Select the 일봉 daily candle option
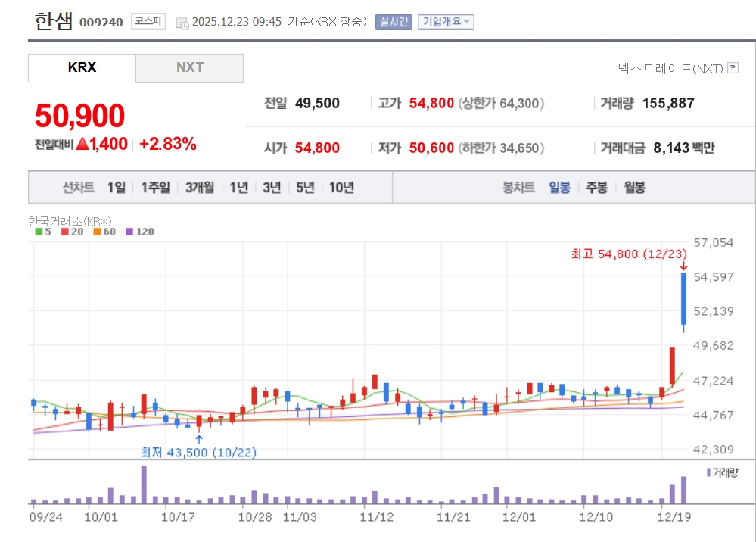 pyautogui.click(x=559, y=188)
